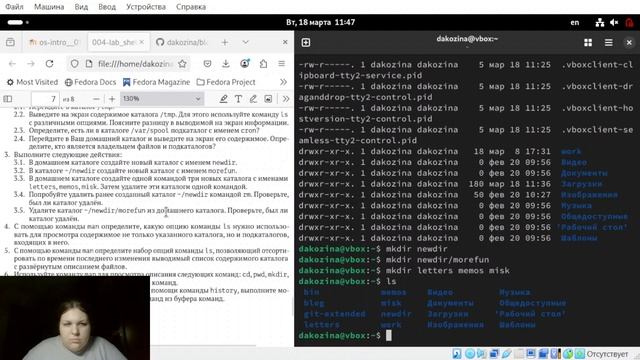This screenshot has height=360, width=640.
Task: Expand the PDF toolbar overflow tools
Action: [286, 99]
